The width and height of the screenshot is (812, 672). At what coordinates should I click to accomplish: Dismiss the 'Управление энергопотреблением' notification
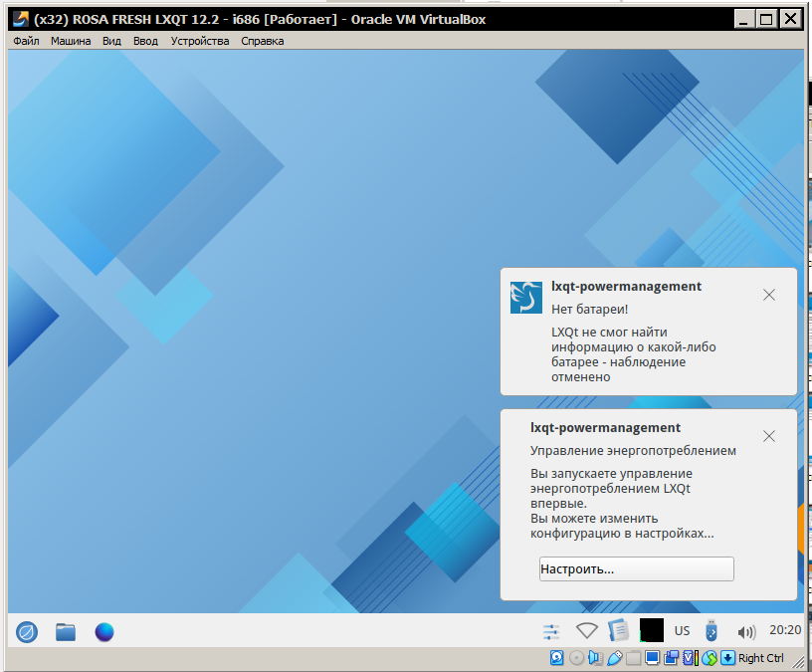click(769, 436)
